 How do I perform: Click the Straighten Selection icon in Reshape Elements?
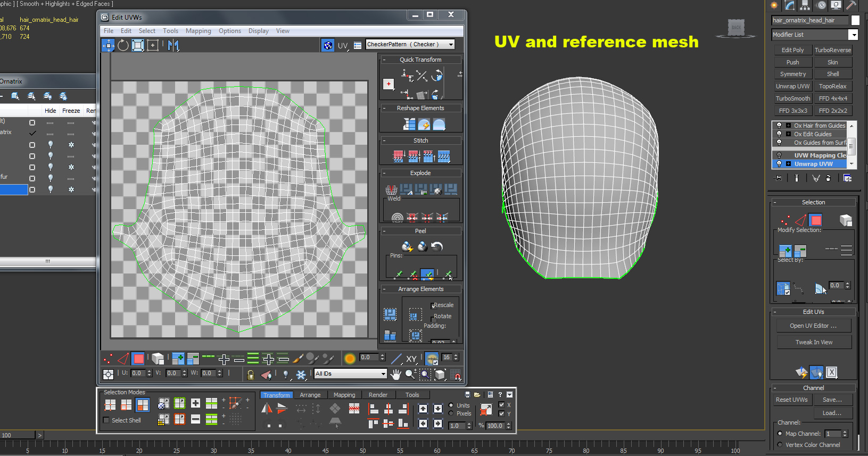pyautogui.click(x=409, y=125)
